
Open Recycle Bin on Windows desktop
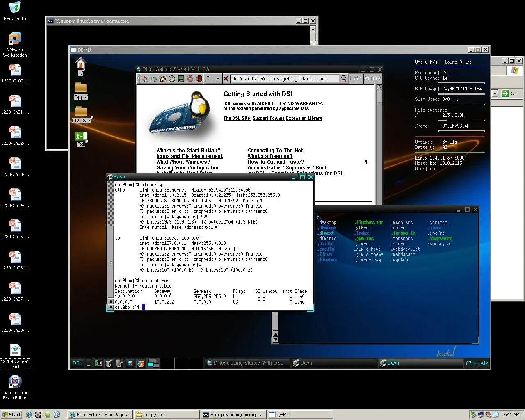point(15,11)
